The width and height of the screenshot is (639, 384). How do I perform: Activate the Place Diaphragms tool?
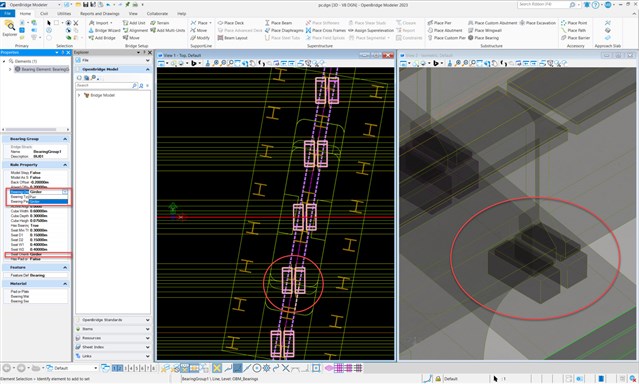(x=284, y=31)
